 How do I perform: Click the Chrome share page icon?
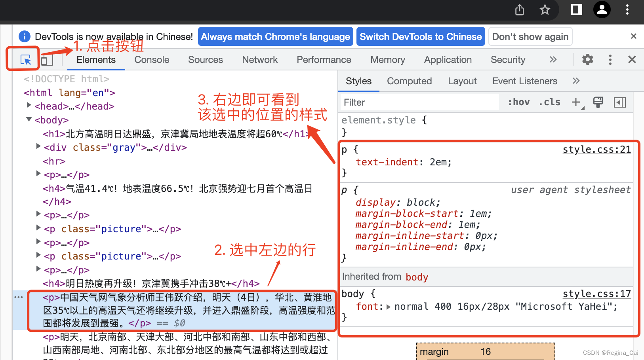(x=520, y=10)
